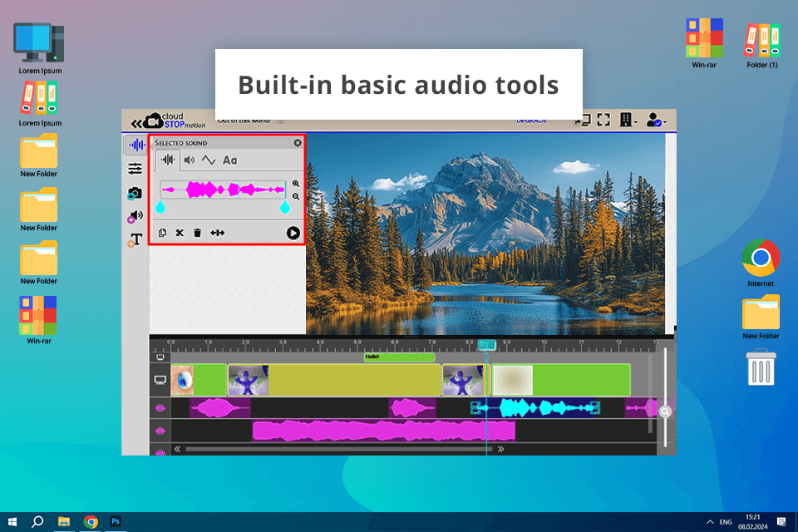
Task: Click the horizontal timeline scrollbar
Action: (x=338, y=449)
